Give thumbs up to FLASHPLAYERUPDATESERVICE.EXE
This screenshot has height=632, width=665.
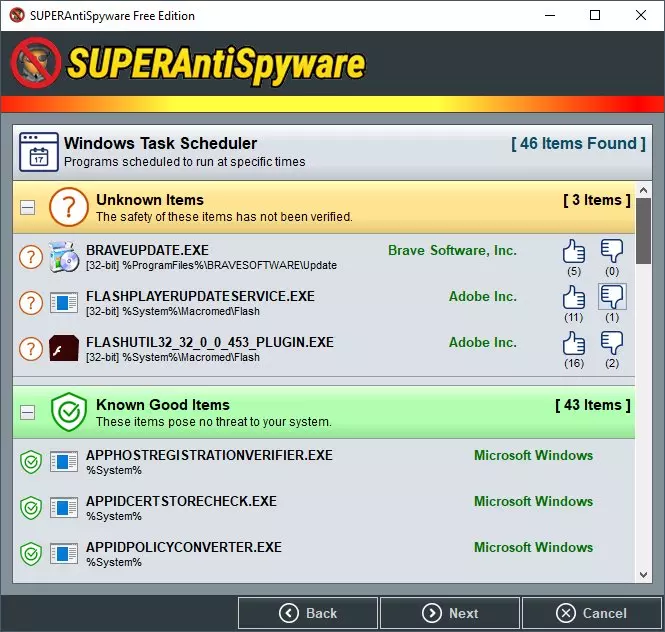(x=574, y=297)
